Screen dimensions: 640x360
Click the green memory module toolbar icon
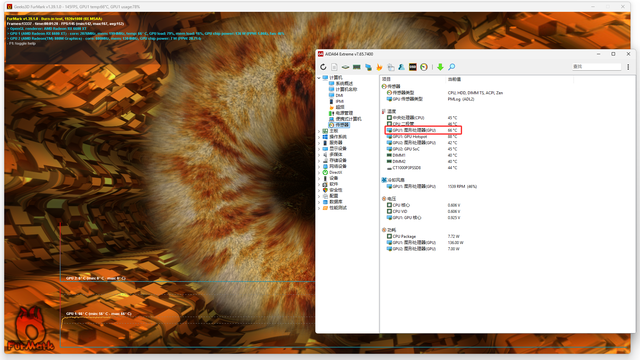coord(357,67)
